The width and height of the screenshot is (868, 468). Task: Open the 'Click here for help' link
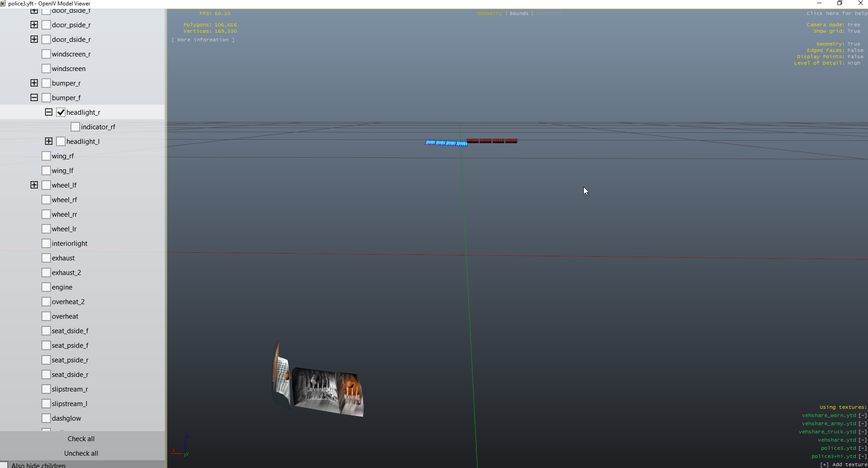click(837, 14)
